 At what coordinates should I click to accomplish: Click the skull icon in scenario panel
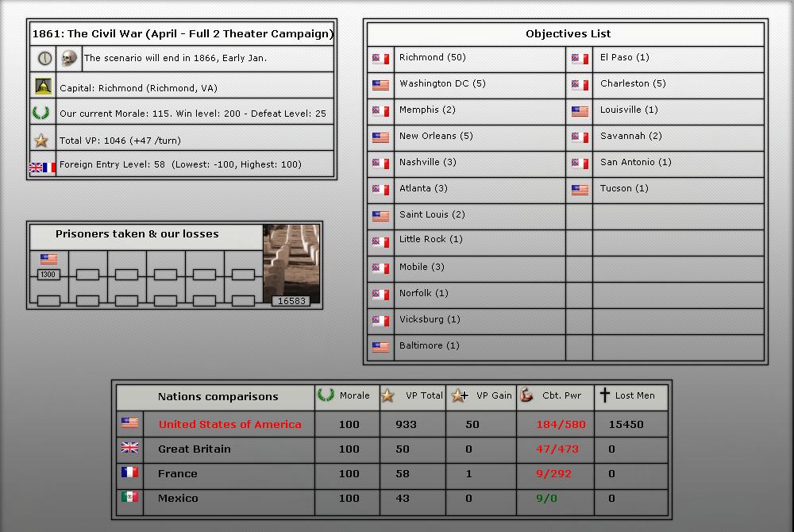(x=69, y=58)
